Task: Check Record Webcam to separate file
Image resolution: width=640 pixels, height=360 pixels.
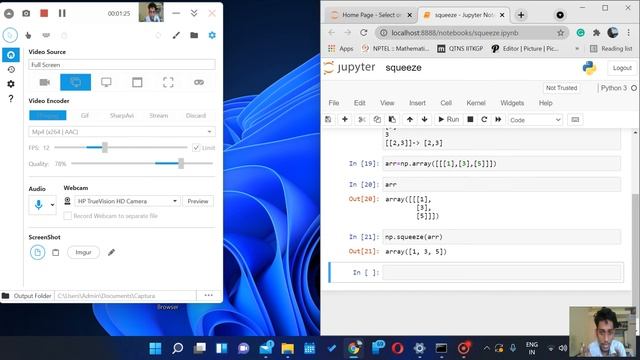Action: 68,216
